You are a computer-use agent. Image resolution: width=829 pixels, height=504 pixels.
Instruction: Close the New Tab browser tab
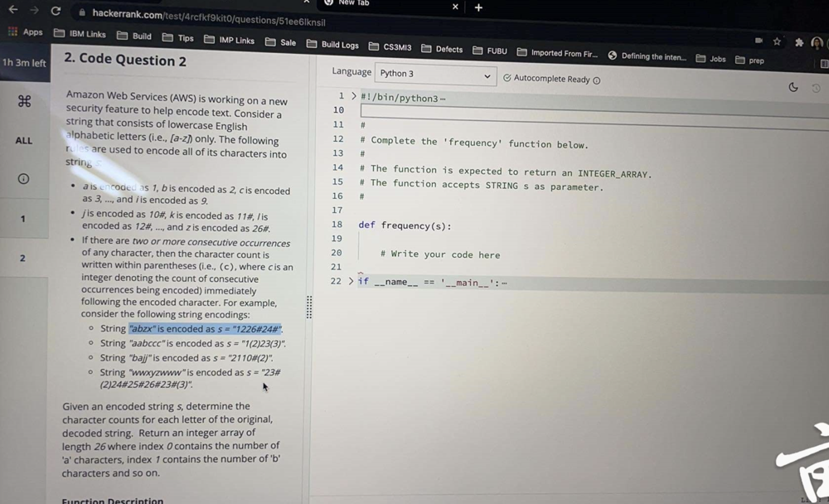455,7
